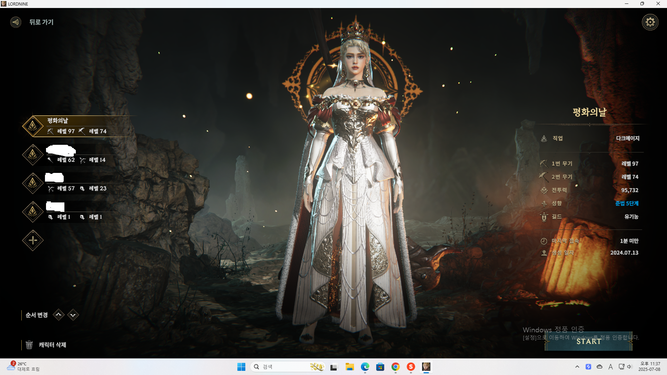Click the taskbar search box
667x375 pixels.
coord(288,366)
